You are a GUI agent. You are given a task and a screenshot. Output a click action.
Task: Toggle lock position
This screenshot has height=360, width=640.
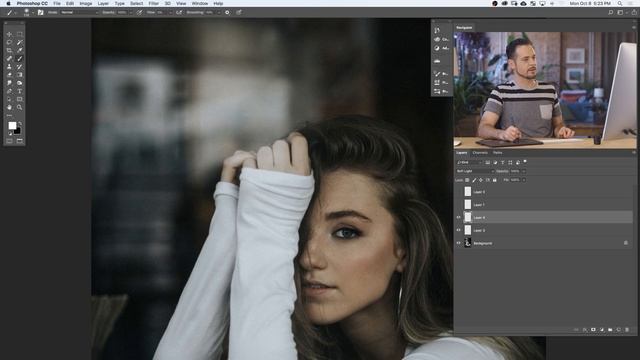(481, 180)
